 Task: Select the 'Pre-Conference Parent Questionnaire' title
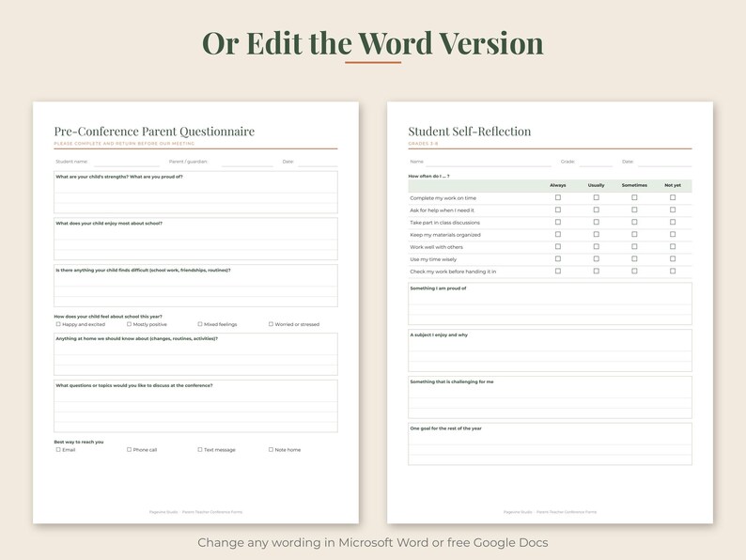click(154, 132)
